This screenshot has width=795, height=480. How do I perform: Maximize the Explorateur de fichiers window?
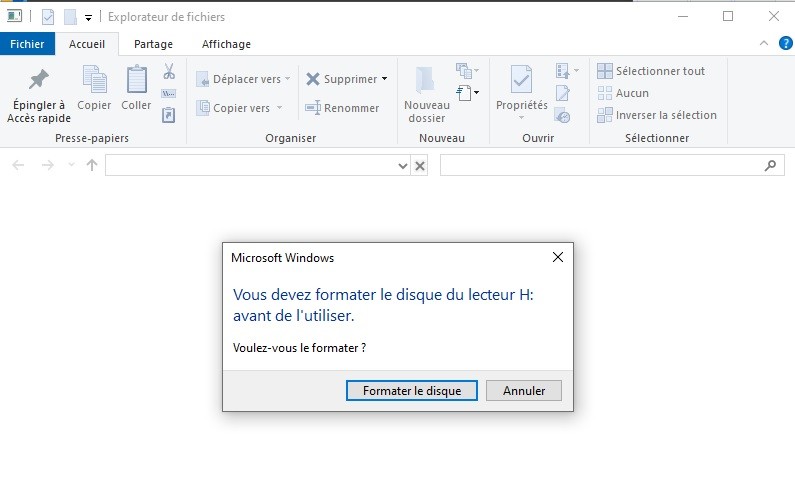point(728,16)
